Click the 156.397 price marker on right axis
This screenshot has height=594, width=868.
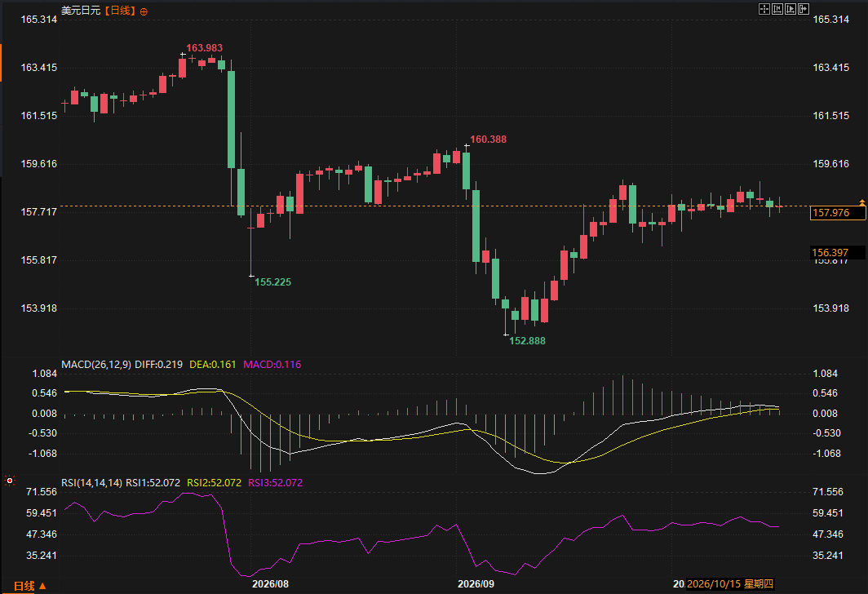coord(837,252)
